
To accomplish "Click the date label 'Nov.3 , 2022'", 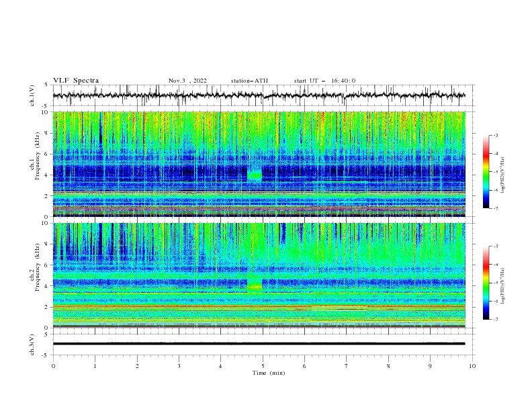I will (x=187, y=81).
